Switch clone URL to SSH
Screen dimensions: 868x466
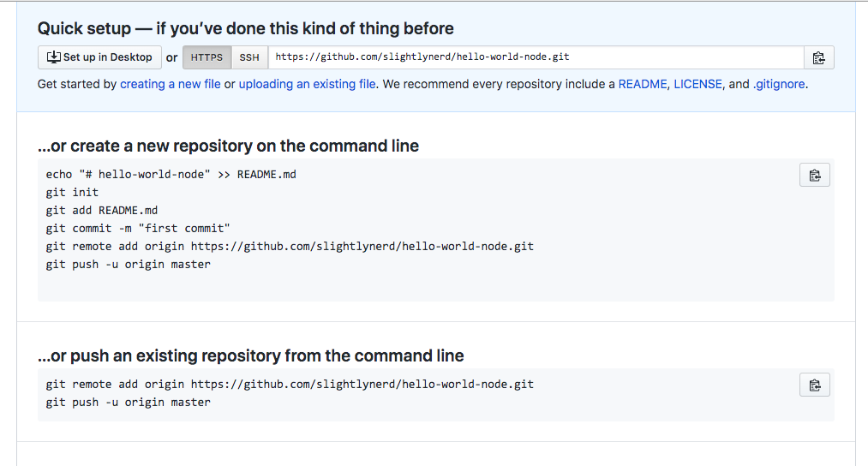click(x=249, y=57)
